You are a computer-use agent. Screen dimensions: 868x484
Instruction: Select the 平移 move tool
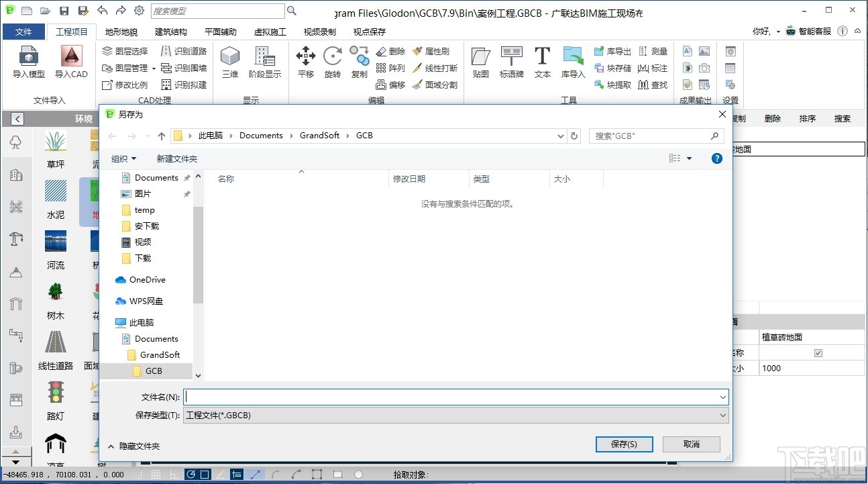pyautogui.click(x=306, y=62)
